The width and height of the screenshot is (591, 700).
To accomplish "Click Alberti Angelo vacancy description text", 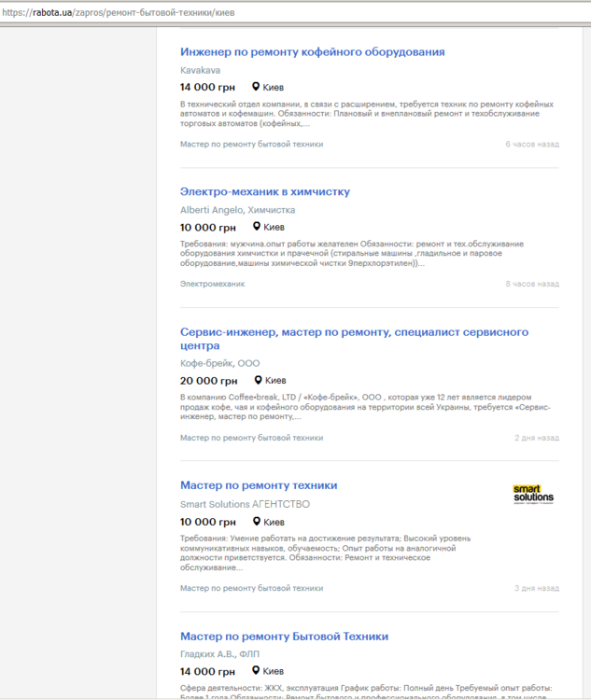I will (x=352, y=254).
